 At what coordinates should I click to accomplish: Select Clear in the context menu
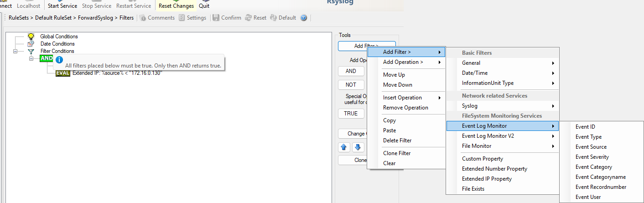coord(406,163)
